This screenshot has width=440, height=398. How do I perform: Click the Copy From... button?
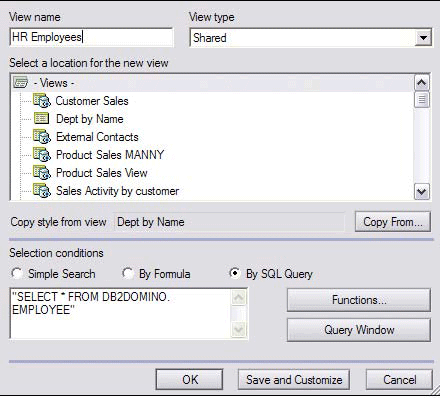[393, 222]
